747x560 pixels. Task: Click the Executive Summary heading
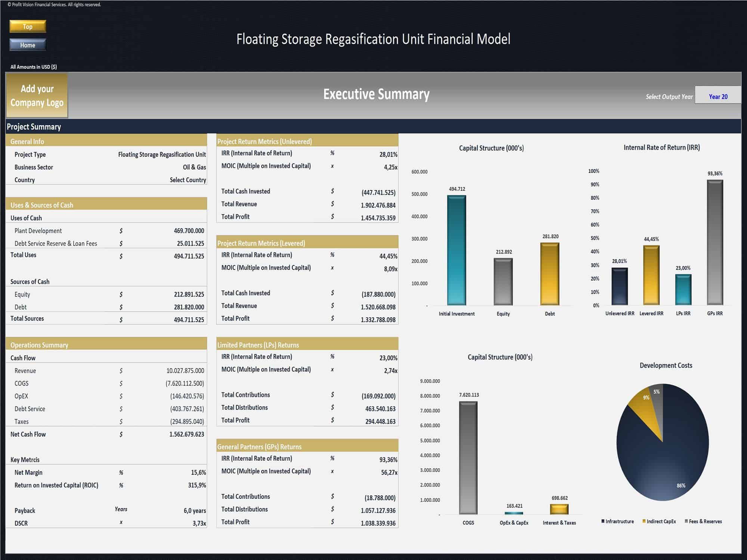tap(376, 94)
